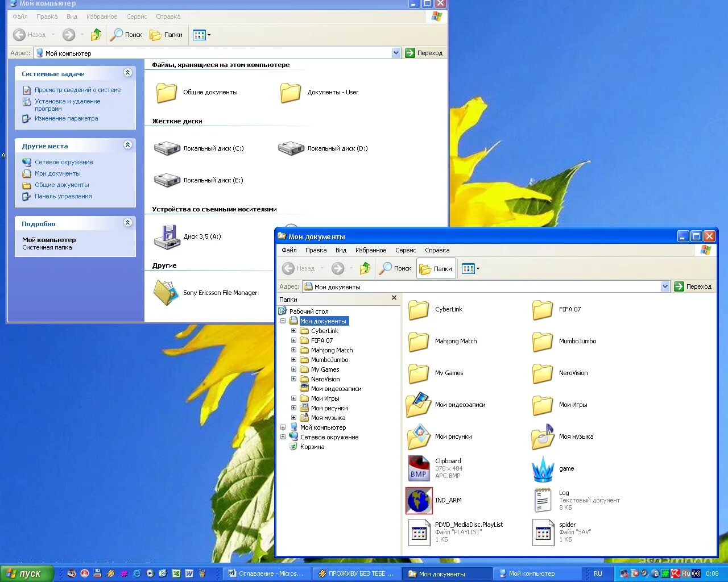Toggle the Папки pane in Мои документы
This screenshot has width=728, height=582.
click(436, 268)
